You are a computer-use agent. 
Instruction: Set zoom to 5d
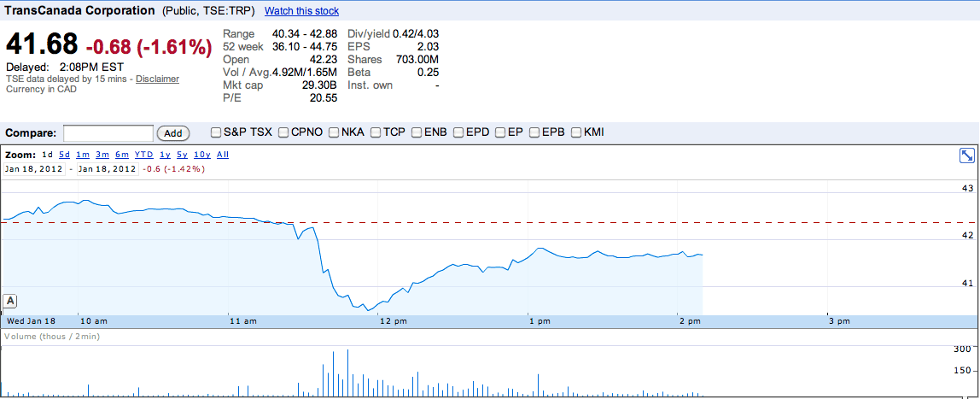(x=64, y=155)
